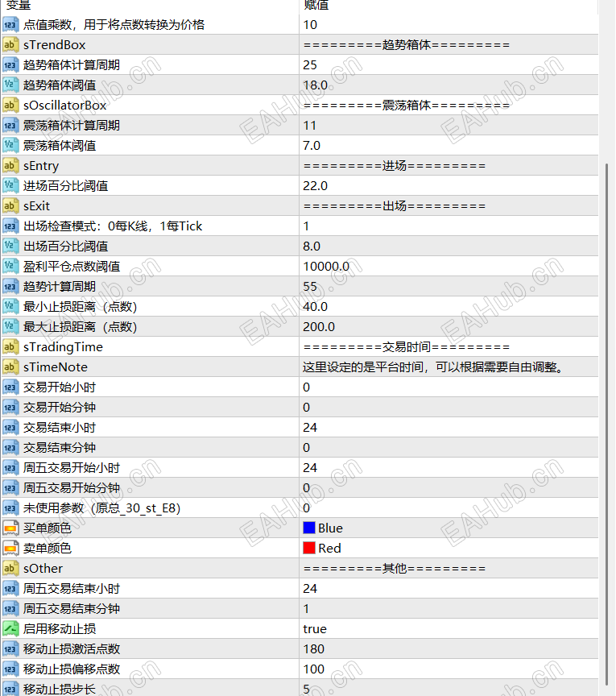Select the string icon next to sTimeNote
This screenshot has height=696, width=616.
click(x=10, y=367)
